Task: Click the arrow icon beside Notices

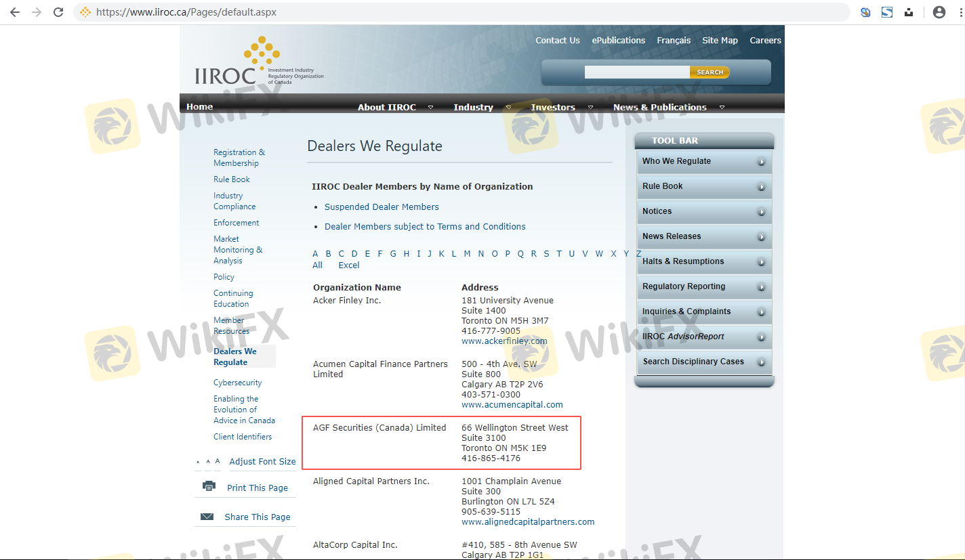Action: pos(762,212)
